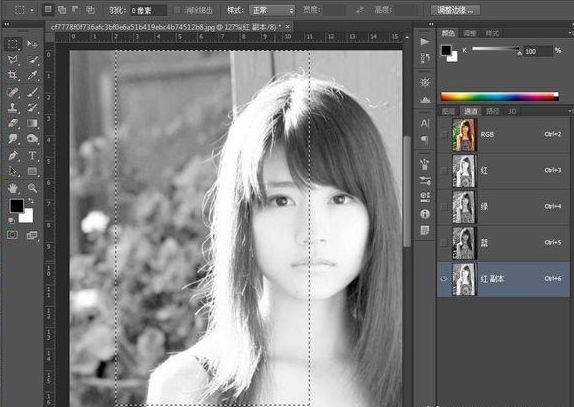Open the 样式 dropdown set to 正常
574x407 pixels.
tap(272, 10)
